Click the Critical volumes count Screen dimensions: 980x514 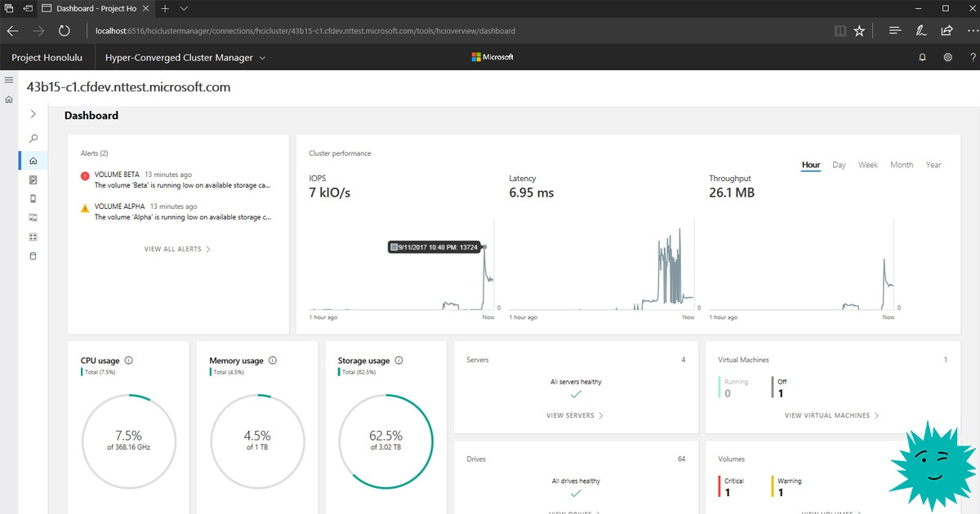coord(728,492)
